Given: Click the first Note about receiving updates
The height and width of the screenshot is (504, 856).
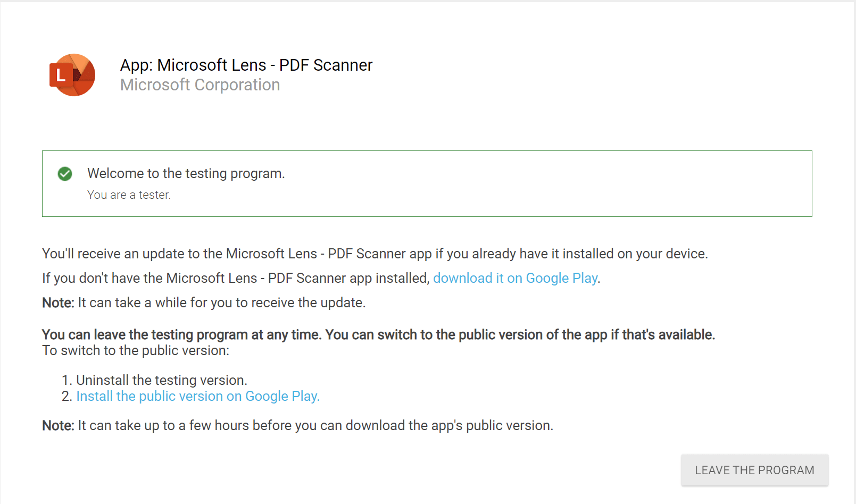Looking at the screenshot, I should [204, 303].
